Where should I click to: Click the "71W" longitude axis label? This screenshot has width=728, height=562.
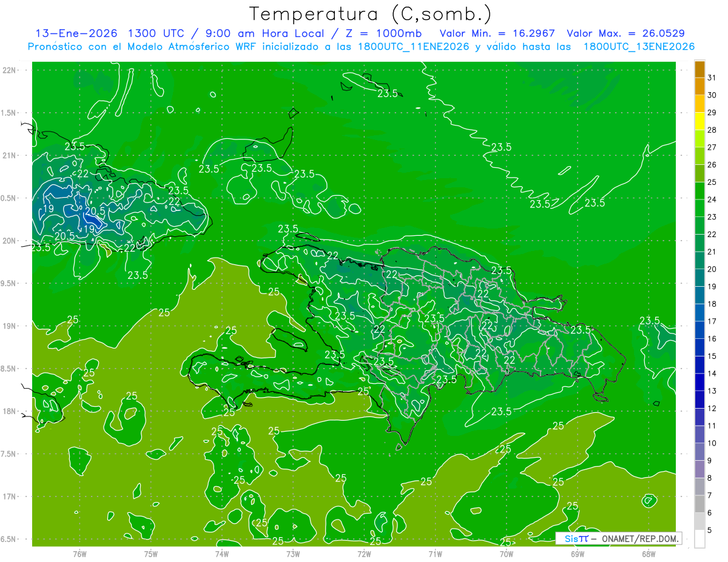[435, 554]
